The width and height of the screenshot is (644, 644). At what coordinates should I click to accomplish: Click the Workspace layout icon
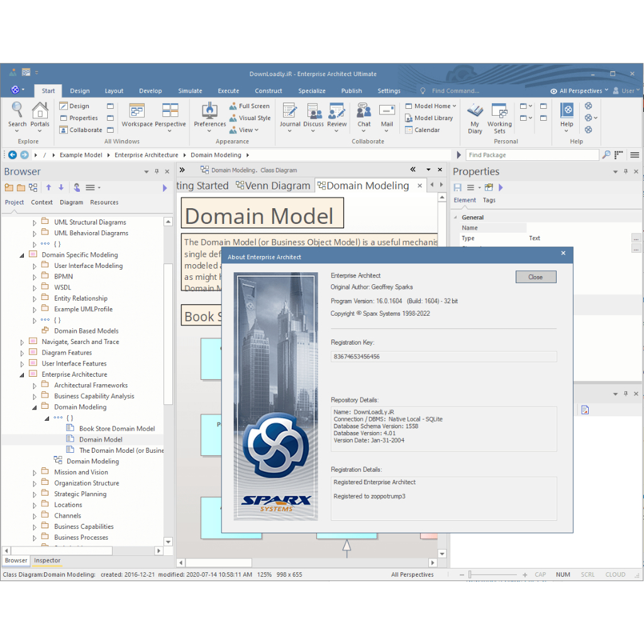[x=136, y=115]
